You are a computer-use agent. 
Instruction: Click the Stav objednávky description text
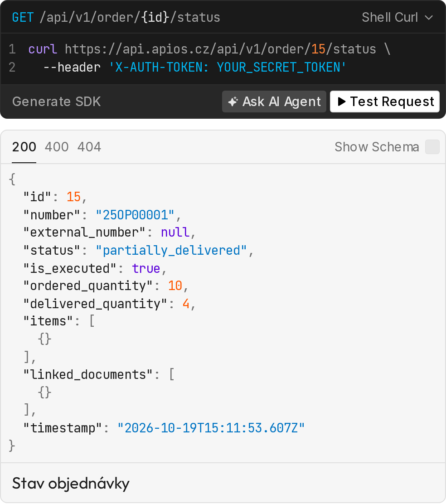[x=71, y=483]
